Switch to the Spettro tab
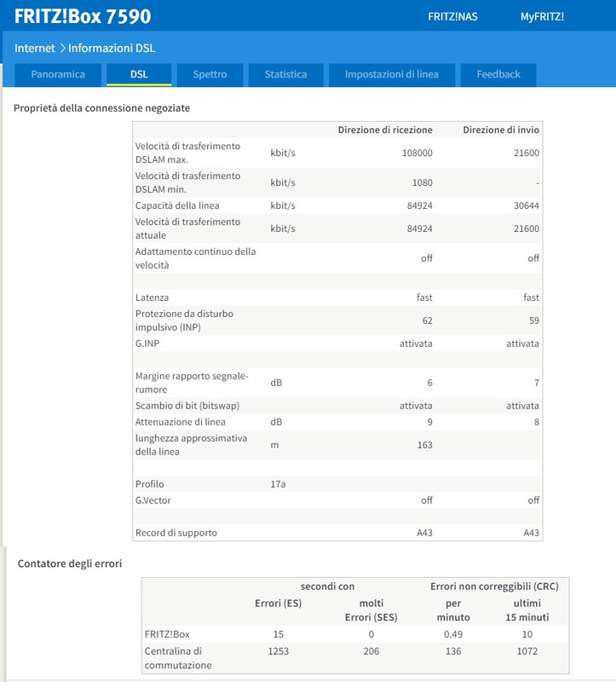 click(x=210, y=74)
